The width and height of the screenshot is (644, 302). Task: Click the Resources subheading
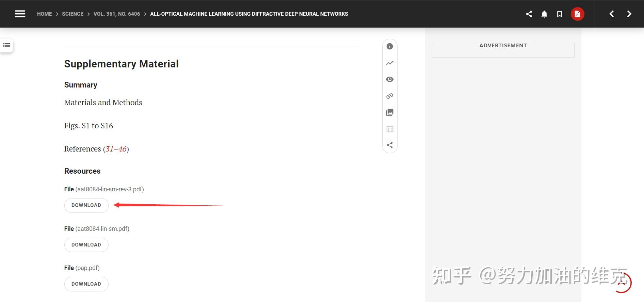point(82,171)
